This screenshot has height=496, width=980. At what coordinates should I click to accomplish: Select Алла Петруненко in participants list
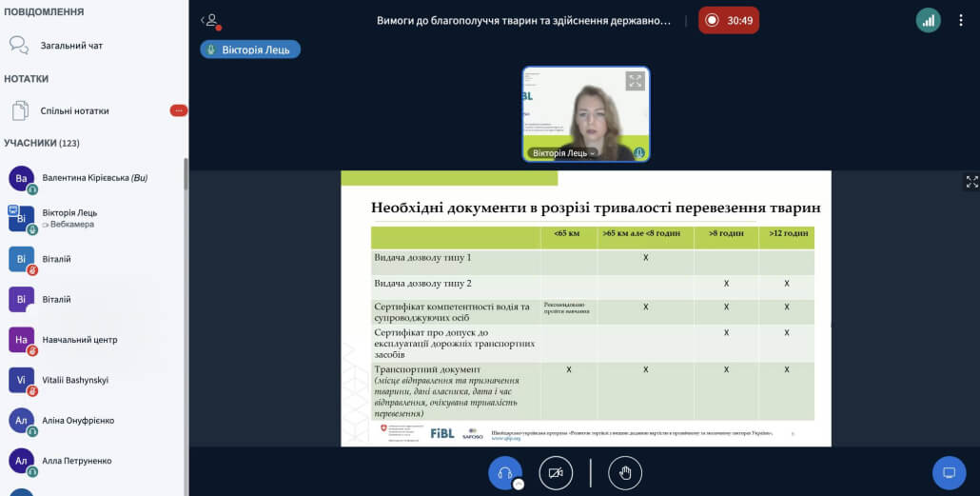(x=76, y=461)
